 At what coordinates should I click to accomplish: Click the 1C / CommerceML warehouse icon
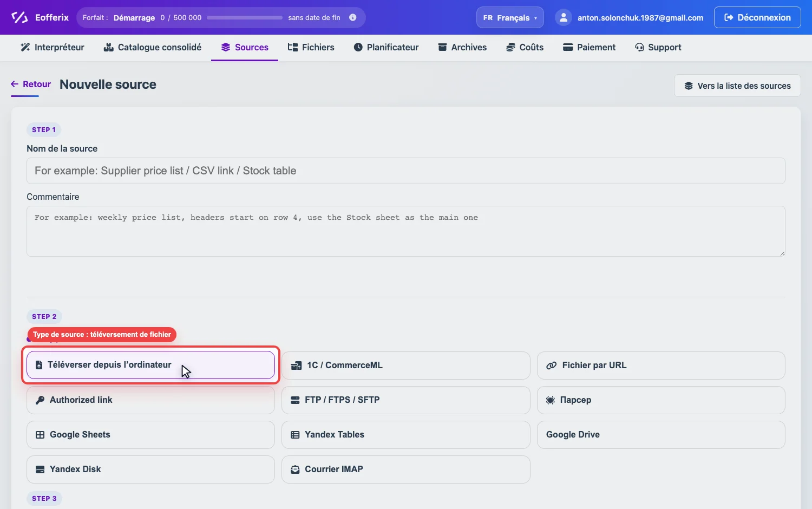click(x=296, y=366)
